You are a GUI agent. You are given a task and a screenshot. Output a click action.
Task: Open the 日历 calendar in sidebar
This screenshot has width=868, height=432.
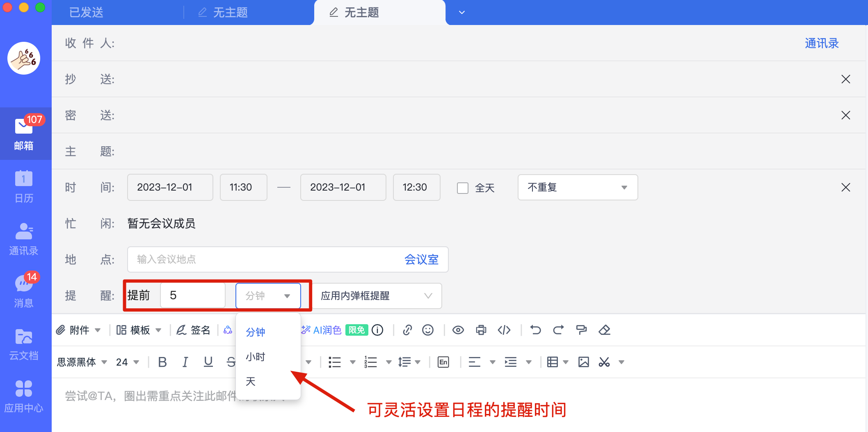pyautogui.click(x=24, y=187)
